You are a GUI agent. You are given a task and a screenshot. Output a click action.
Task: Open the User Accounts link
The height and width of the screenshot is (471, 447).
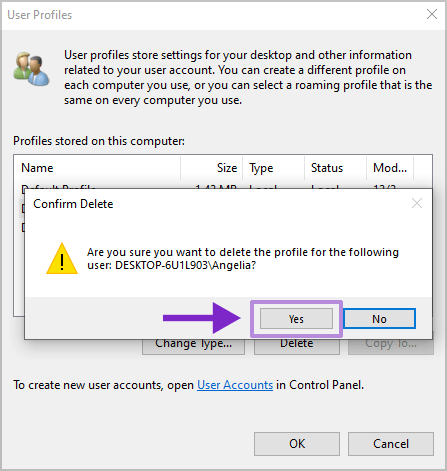tap(235, 385)
